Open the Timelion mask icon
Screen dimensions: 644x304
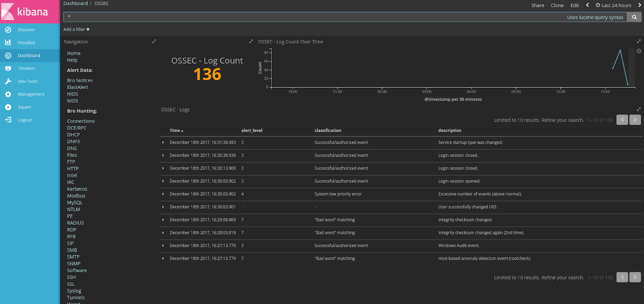click(8, 68)
